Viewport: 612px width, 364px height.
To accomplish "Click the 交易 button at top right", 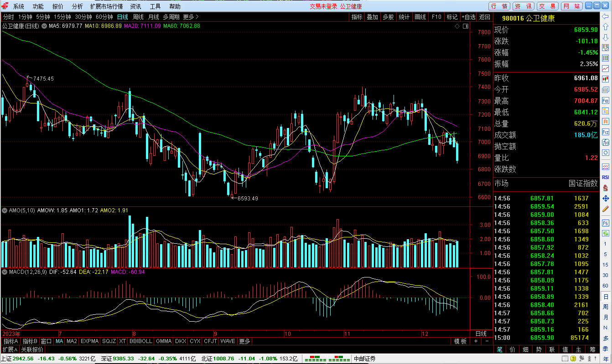I will [547, 6].
